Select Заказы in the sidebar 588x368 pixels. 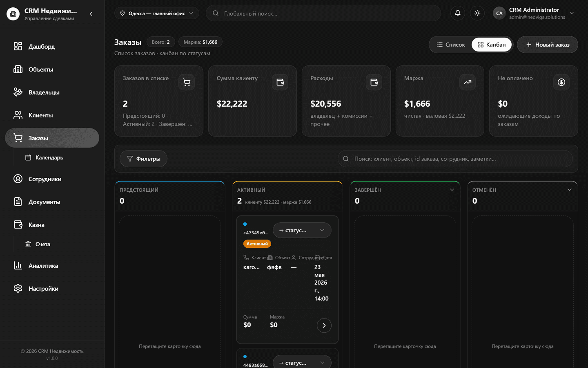pyautogui.click(x=52, y=138)
